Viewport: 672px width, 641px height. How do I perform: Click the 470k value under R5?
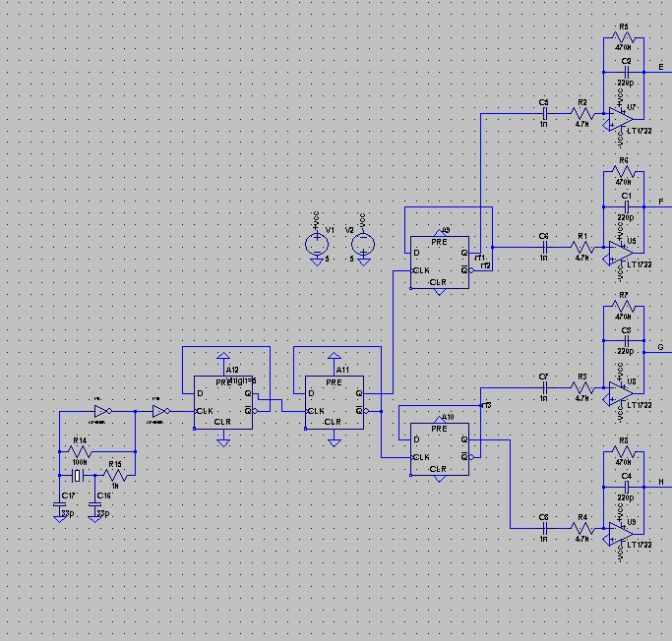623,47
